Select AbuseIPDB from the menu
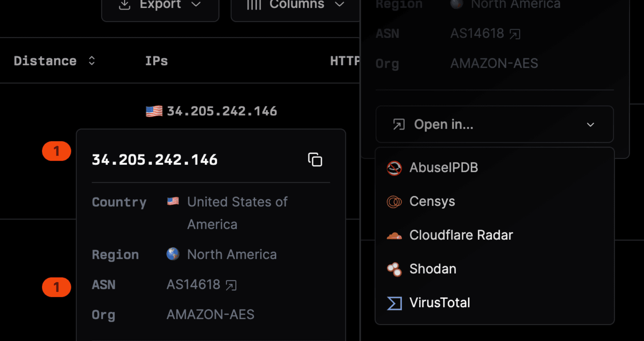Screen dimensions: 644x341 click(x=443, y=168)
